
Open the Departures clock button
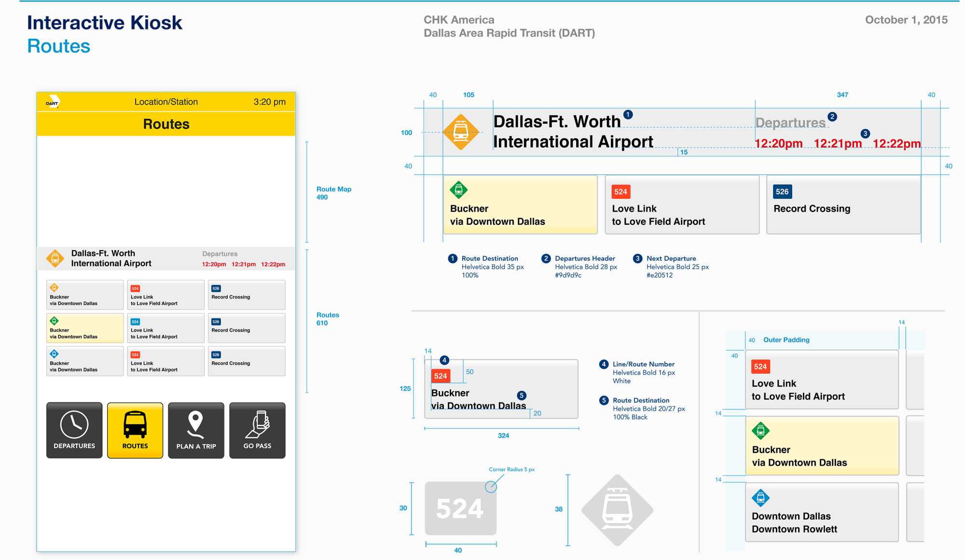click(x=74, y=430)
